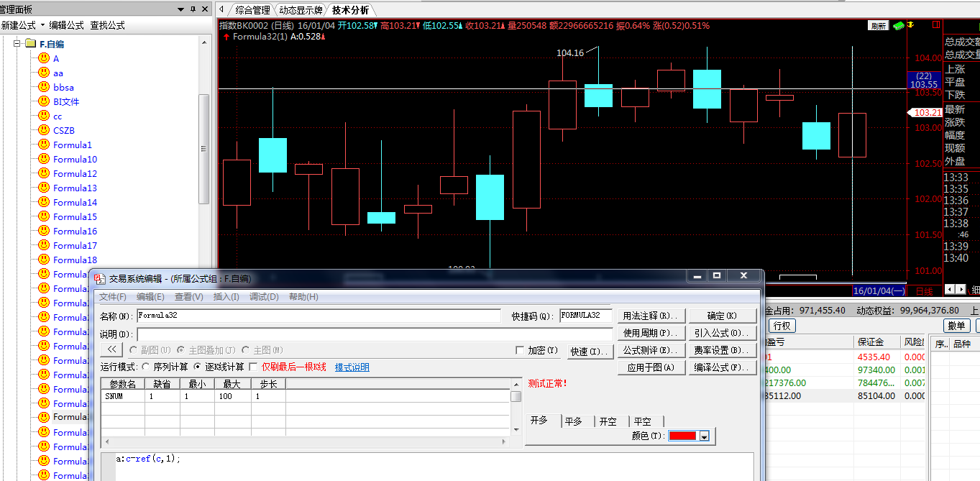Image resolution: width=980 pixels, height=481 pixels.
Task: Click the F.自编 folder icon
Action: [30, 44]
